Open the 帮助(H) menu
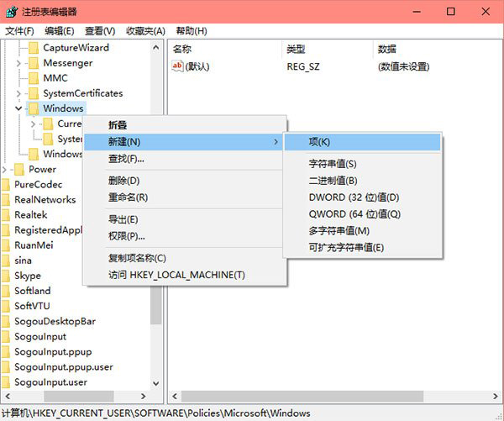 [x=192, y=31]
